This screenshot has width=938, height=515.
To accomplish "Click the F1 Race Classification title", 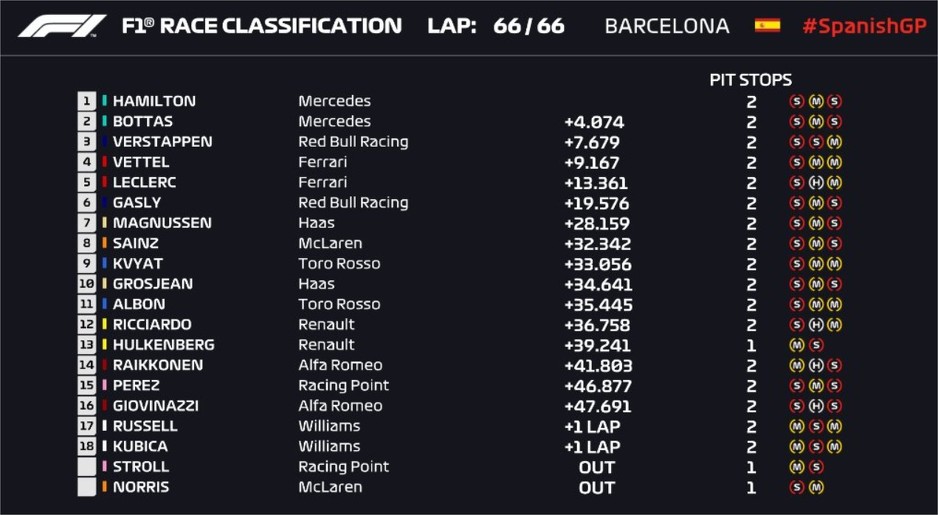I will pos(261,26).
